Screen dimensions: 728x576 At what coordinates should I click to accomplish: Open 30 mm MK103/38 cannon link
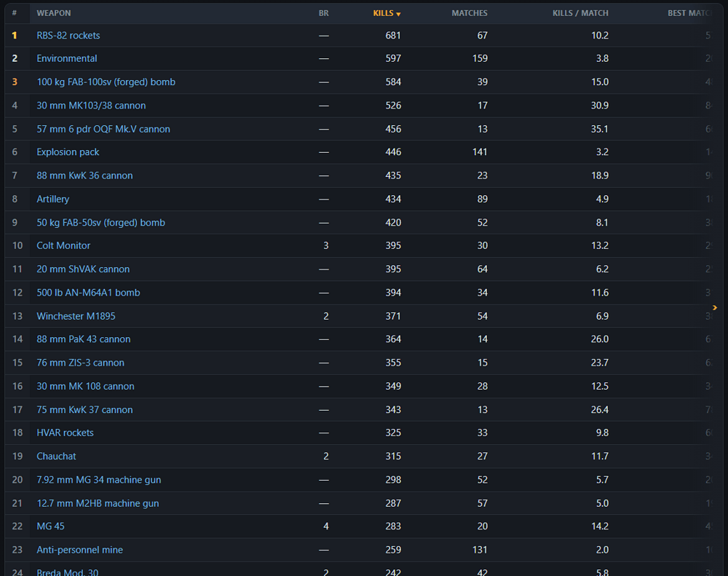coord(91,106)
